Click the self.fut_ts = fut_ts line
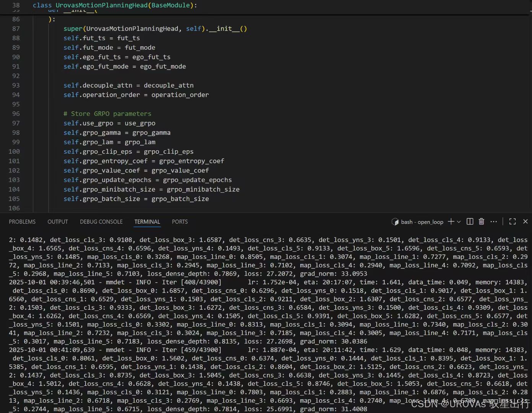The image size is (532, 413). coord(102,38)
